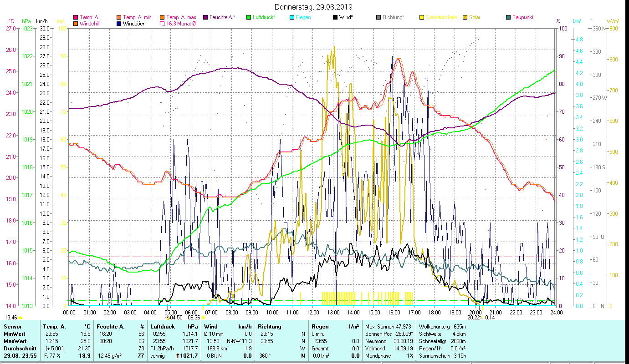This screenshot has height=364, width=629.
Task: Select the 'Temp. A. min' legend label
Action: pyautogui.click(x=138, y=18)
